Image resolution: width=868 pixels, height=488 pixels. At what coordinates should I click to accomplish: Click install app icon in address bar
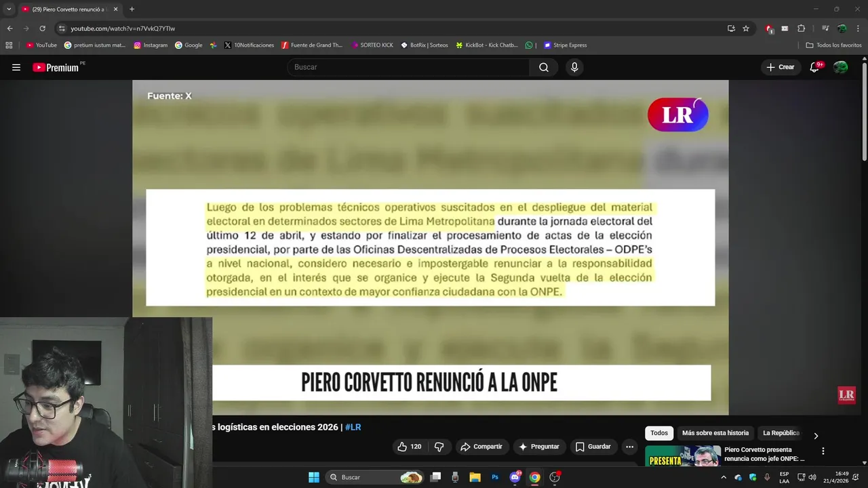click(731, 28)
